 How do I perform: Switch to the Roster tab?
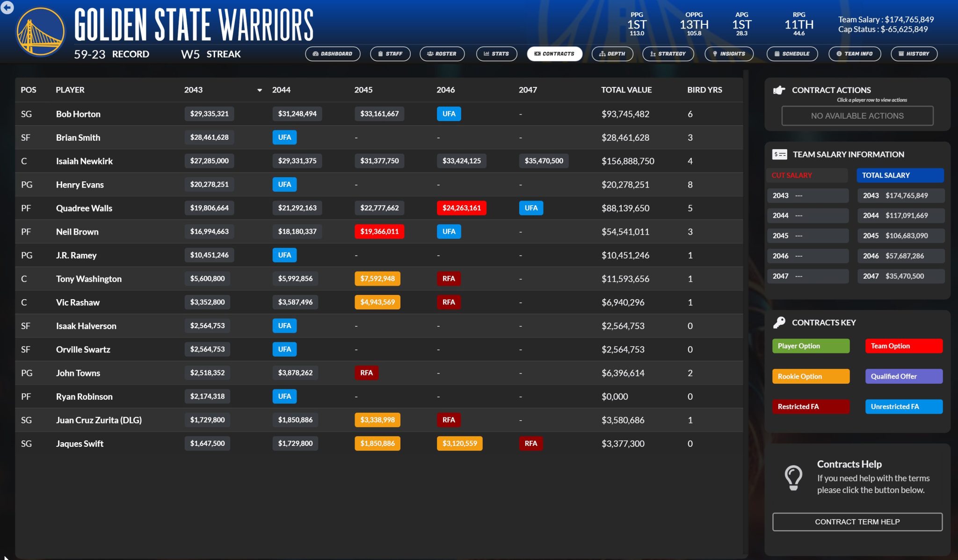(442, 54)
